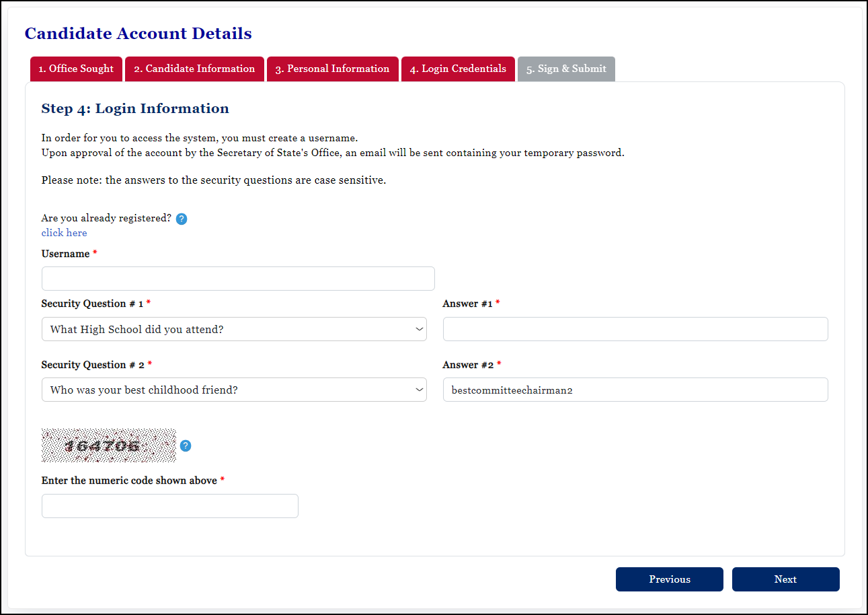
Task: Go back using the Previous button
Action: pos(669,579)
